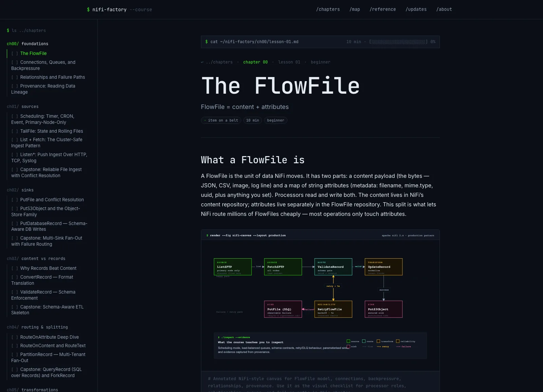Viewport: 543px width, 392px height.
Task: Toggle checkbox for Relationships and Failure Paths
Action: tap(15, 77)
